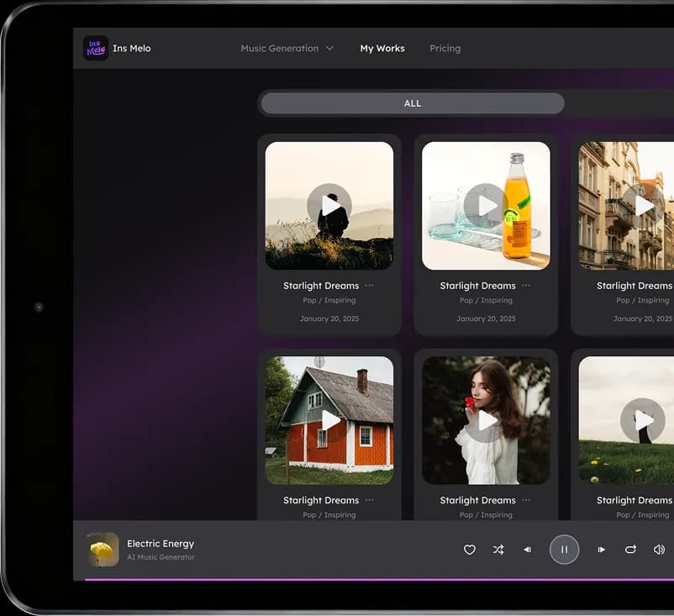
Task: Play the track with the man in field artwork
Action: click(x=329, y=206)
